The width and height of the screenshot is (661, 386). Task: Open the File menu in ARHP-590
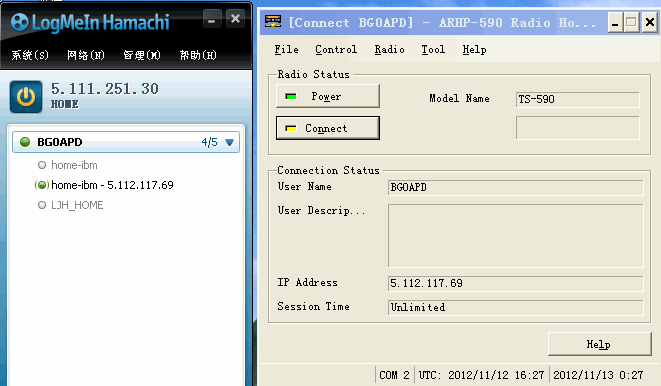pos(287,50)
